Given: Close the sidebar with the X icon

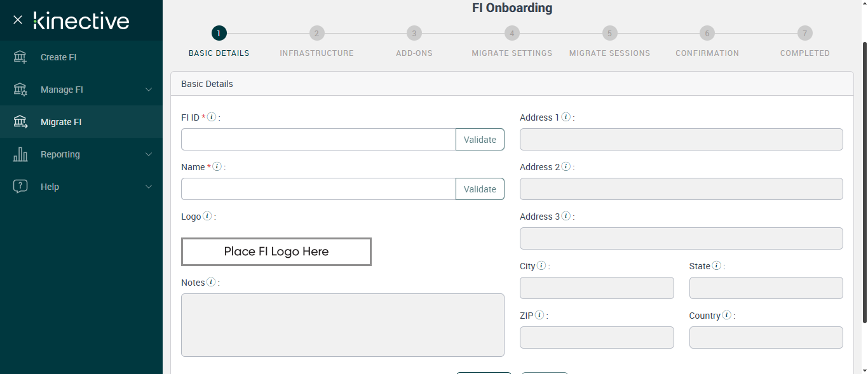Looking at the screenshot, I should click(x=18, y=20).
